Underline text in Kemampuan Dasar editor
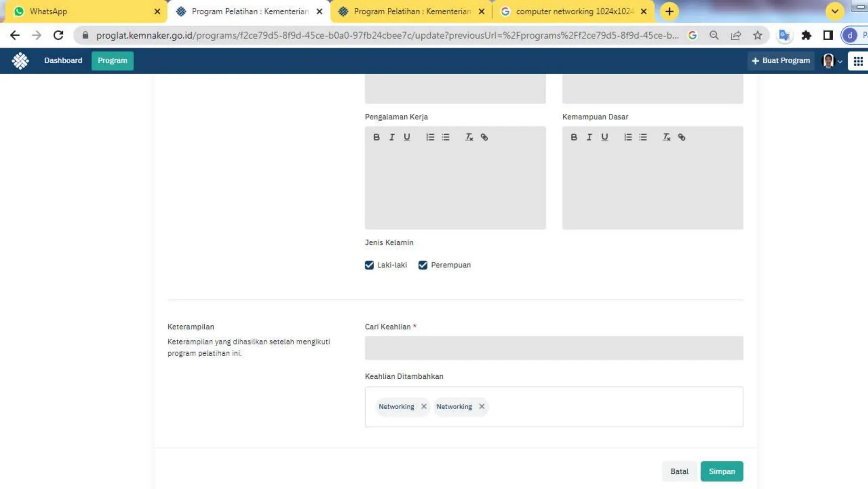The height and width of the screenshot is (489, 868). [604, 137]
